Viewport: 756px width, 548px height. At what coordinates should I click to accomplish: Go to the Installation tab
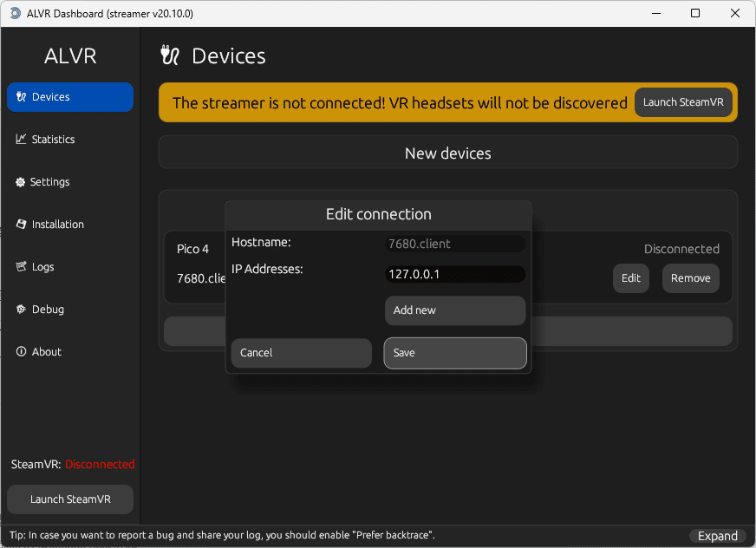click(x=49, y=225)
